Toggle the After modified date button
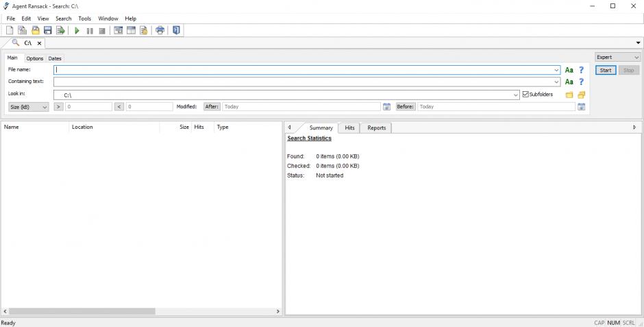The height and width of the screenshot is (327, 644). tap(212, 107)
